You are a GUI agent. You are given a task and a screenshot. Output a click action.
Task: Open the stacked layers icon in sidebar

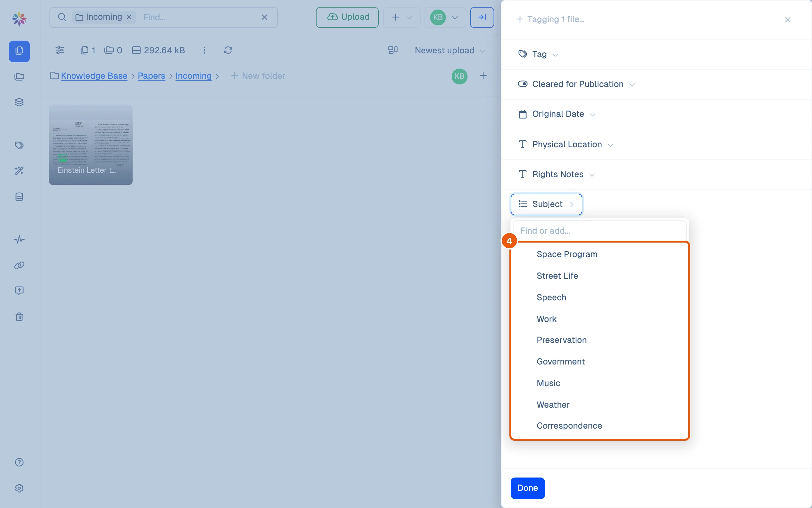19,102
